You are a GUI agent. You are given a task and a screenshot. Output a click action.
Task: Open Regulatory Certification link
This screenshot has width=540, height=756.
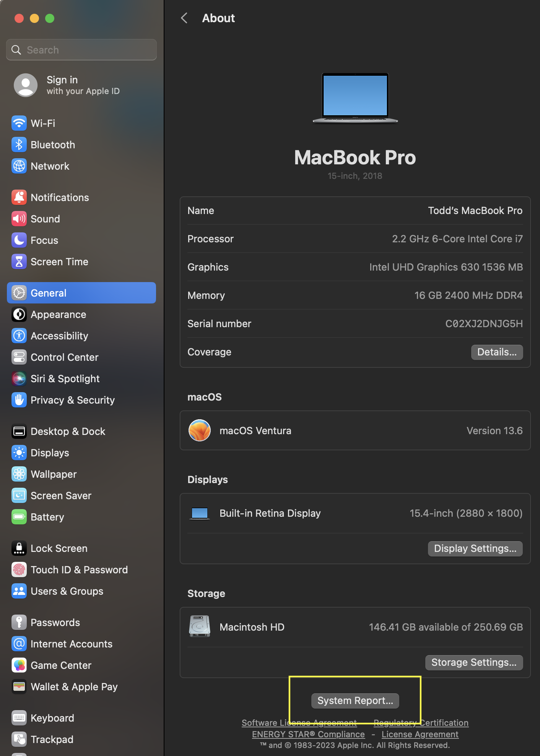421,723
